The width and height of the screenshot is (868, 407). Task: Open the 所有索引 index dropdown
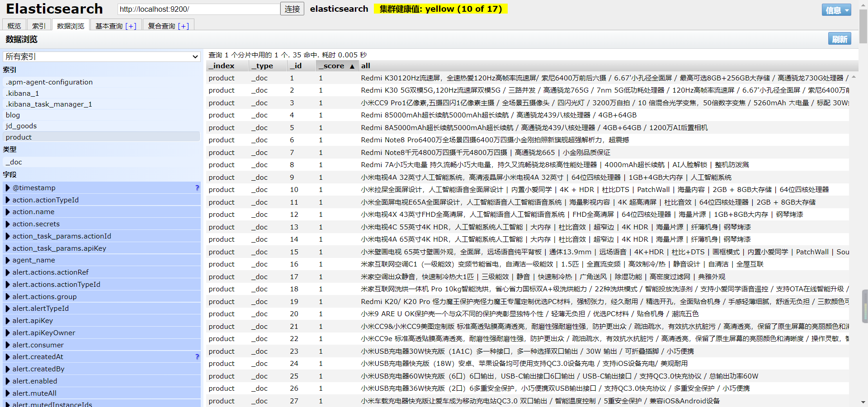tap(102, 56)
